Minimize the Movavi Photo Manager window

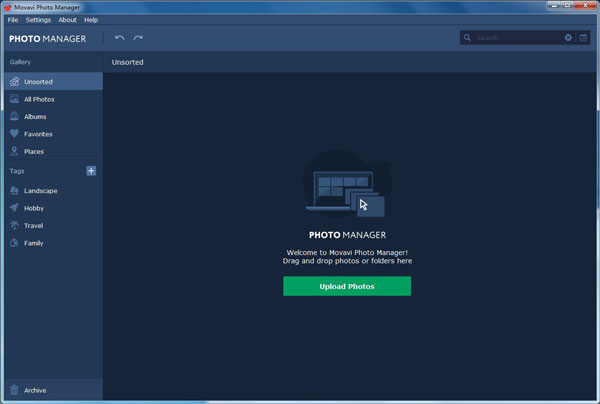coord(554,5)
